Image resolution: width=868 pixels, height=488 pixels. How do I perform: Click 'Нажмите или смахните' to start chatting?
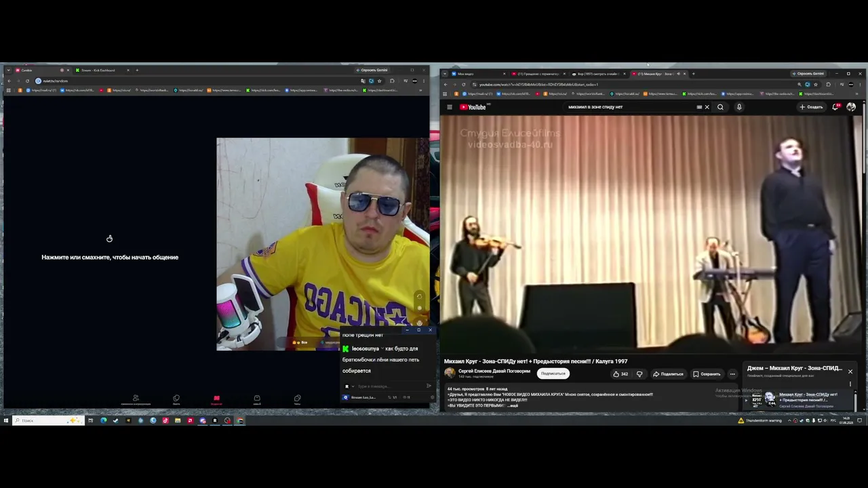coord(110,258)
